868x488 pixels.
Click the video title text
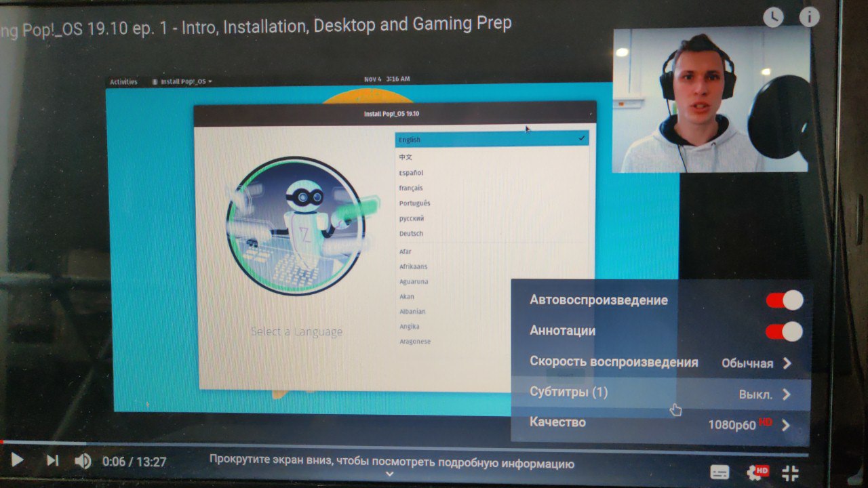[x=256, y=25]
